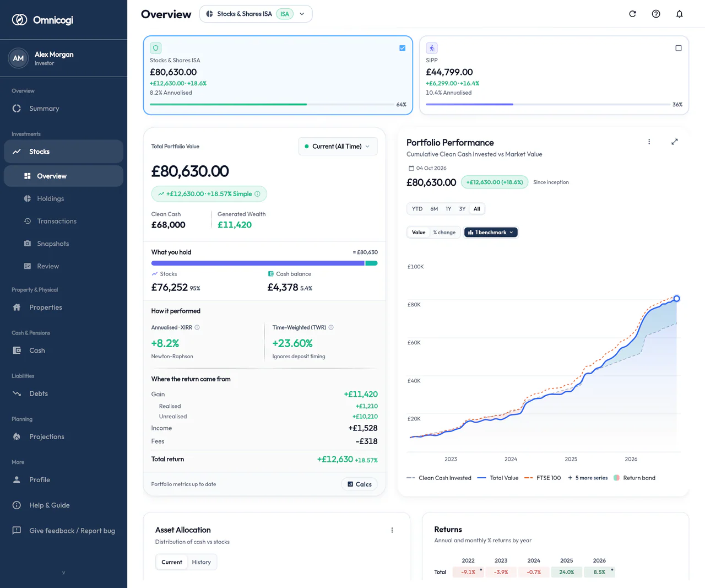Switch chart to % change view
The image size is (705, 588).
click(x=444, y=233)
